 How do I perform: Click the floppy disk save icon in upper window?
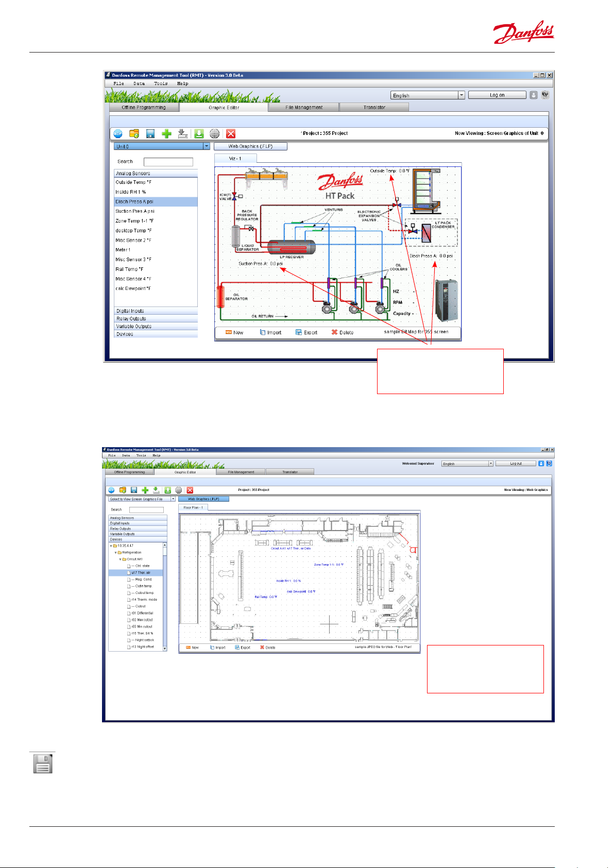click(150, 133)
